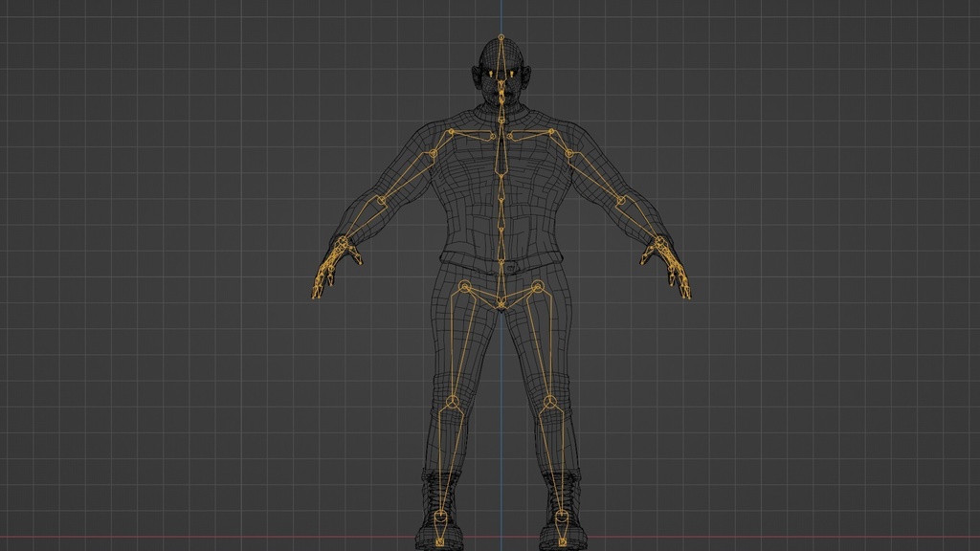The width and height of the screenshot is (980, 551).
Task: Select the right knee joint of the rig
Action: 452,402
